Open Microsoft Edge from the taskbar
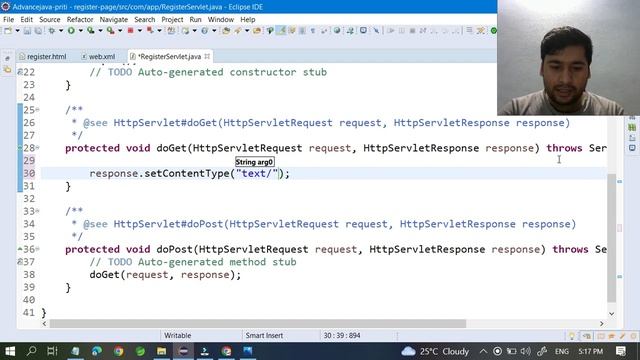 tap(97, 351)
